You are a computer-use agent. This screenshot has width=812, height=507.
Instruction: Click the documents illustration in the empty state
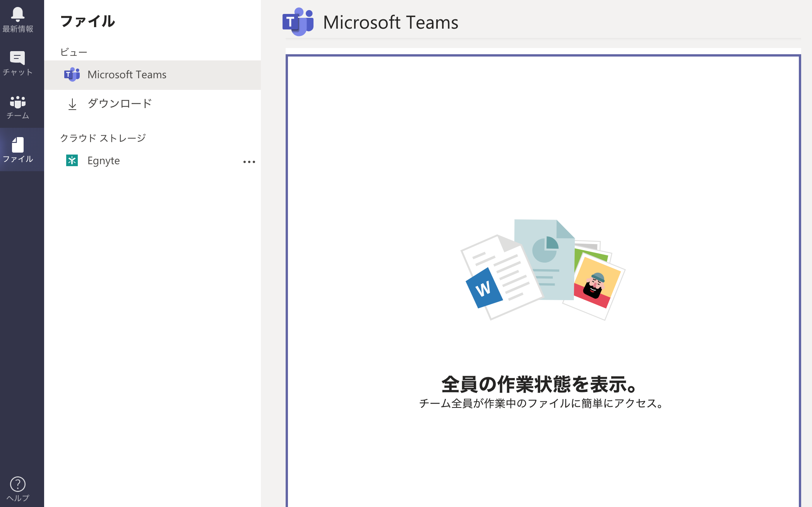coord(543,270)
